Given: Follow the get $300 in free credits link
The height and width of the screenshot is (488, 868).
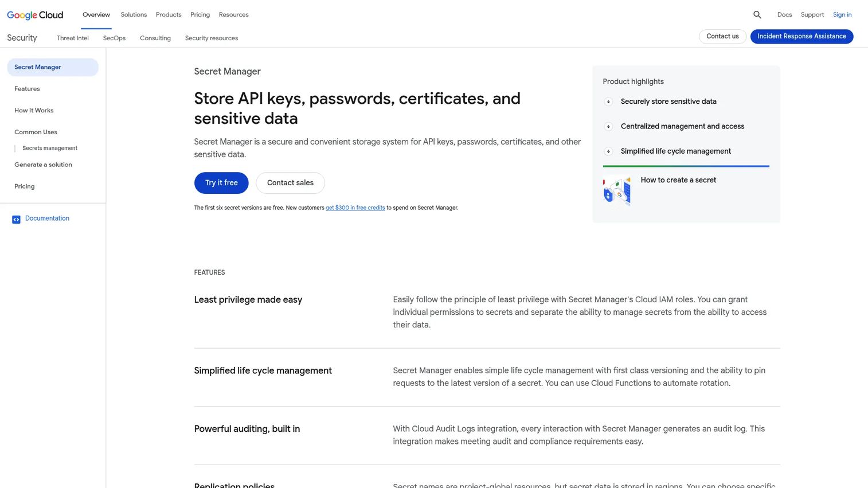Looking at the screenshot, I should click(355, 208).
